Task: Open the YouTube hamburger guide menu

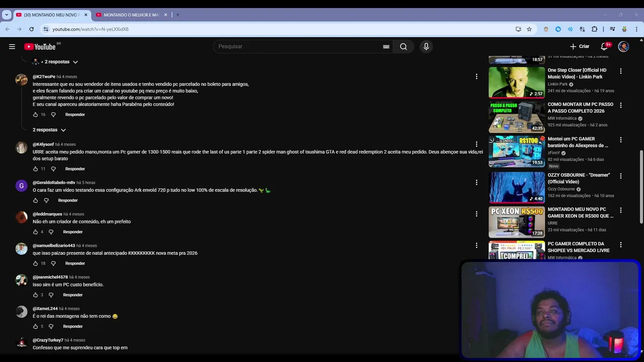Action: 12,47
